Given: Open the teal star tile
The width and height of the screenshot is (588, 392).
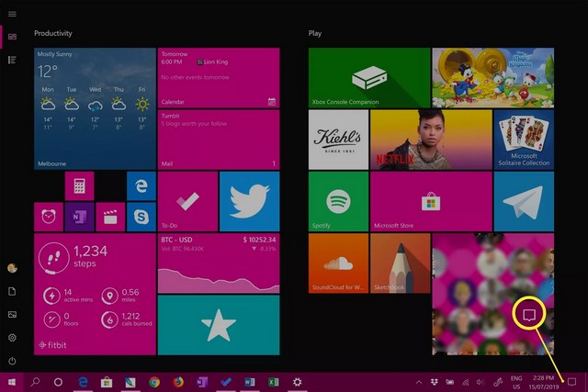Looking at the screenshot, I should (219, 325).
